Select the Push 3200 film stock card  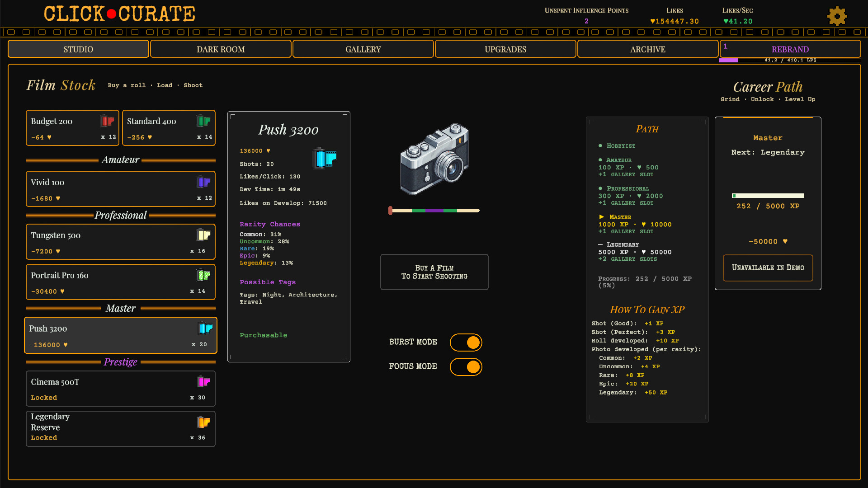coord(121,335)
